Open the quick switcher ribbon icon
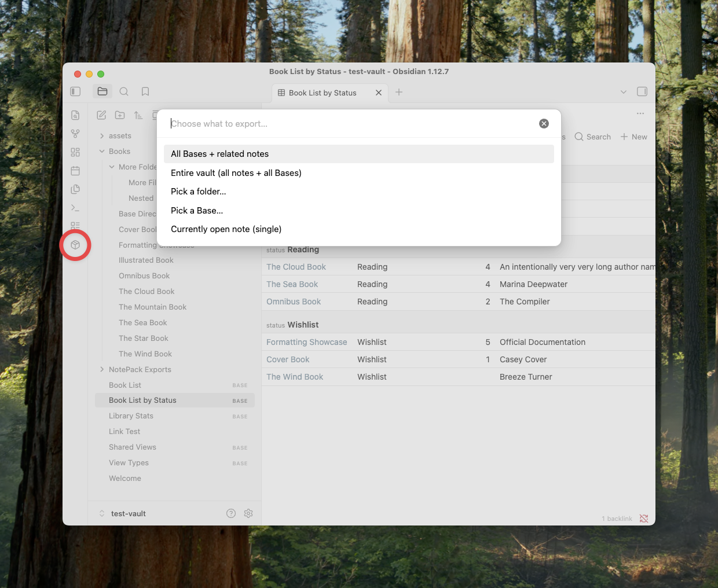Viewport: 718px width, 588px height. (x=75, y=115)
